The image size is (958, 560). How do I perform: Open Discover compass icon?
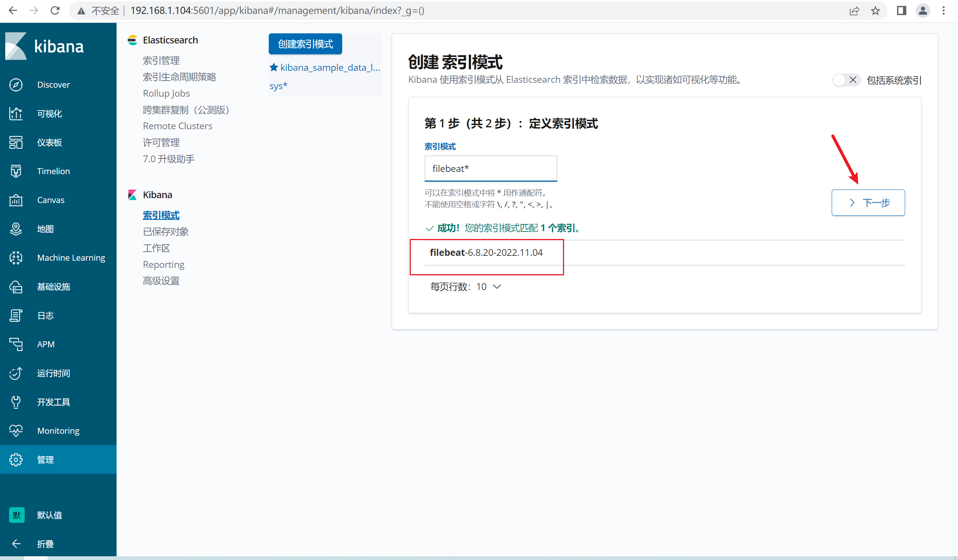(x=16, y=85)
